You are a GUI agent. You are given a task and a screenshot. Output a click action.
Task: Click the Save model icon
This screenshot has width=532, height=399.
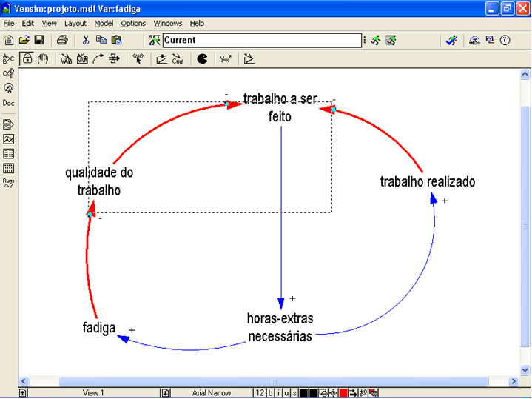click(x=39, y=40)
